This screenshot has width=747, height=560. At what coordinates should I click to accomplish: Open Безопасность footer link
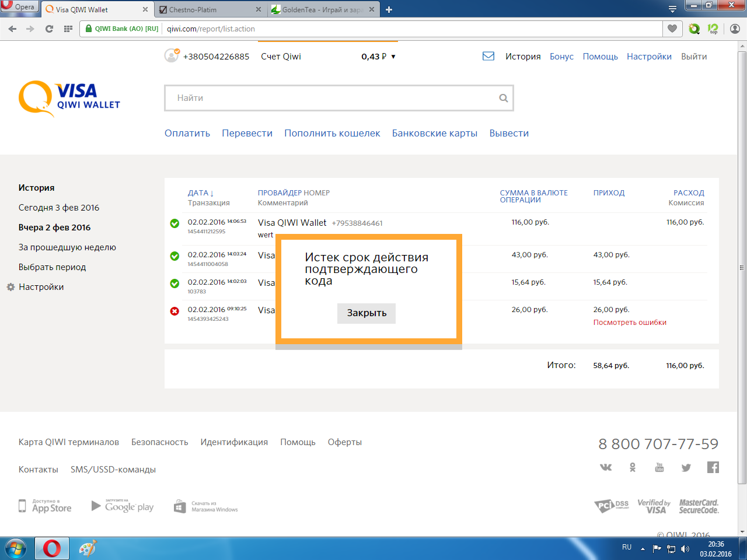coord(159,442)
